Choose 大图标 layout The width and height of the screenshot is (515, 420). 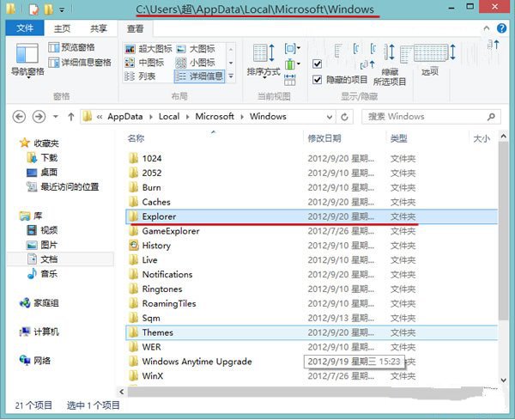point(196,49)
